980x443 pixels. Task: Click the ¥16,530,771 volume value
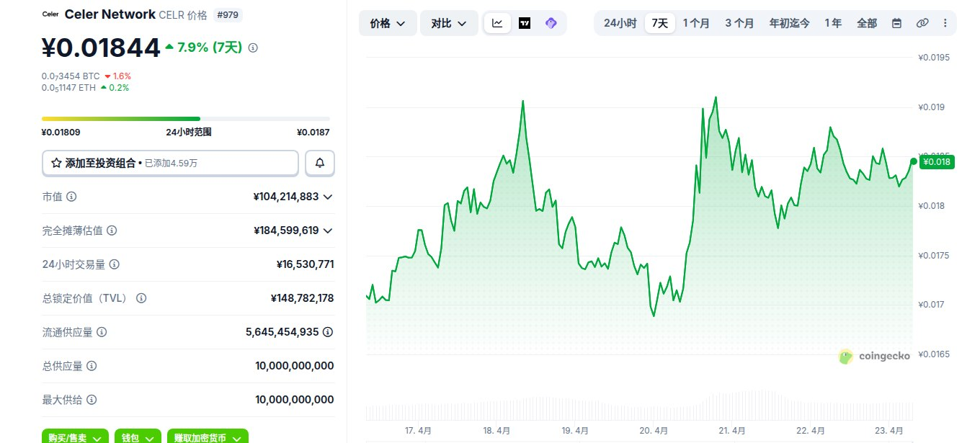pyautogui.click(x=305, y=264)
